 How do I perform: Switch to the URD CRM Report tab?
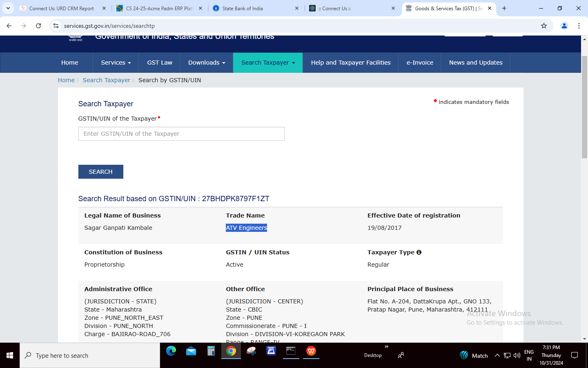click(61, 8)
